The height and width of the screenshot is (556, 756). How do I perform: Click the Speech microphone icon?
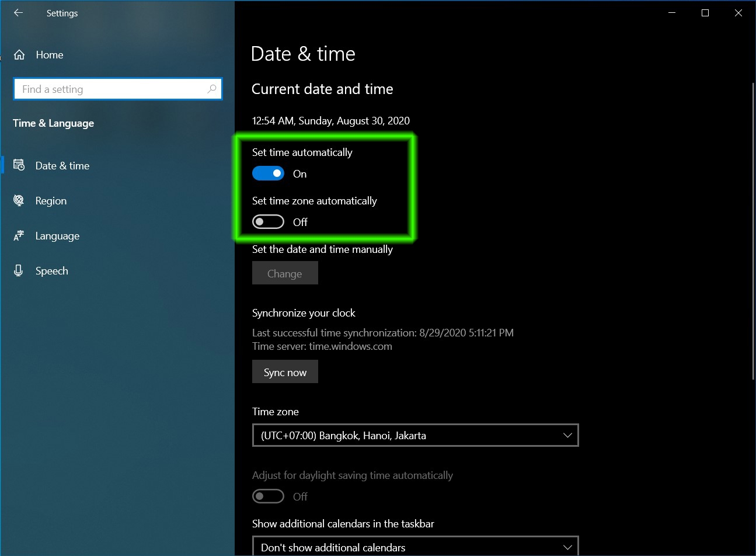click(x=19, y=271)
